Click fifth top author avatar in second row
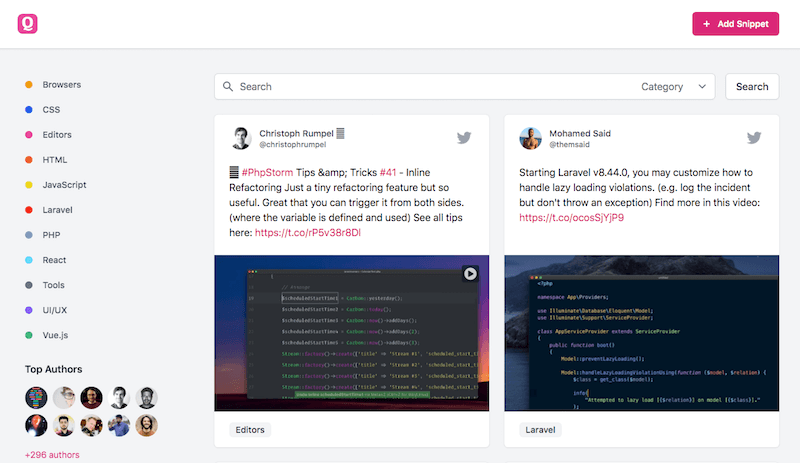The width and height of the screenshot is (800, 463). pos(146,425)
